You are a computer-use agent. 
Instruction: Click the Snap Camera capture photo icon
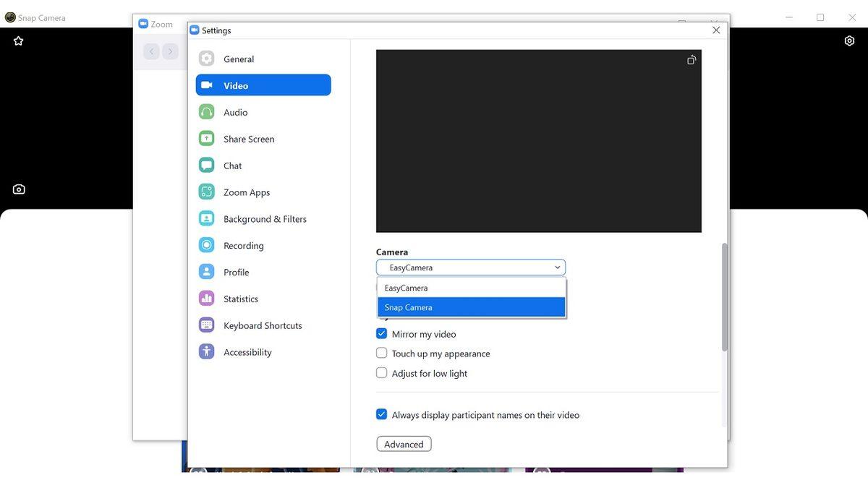click(x=19, y=189)
